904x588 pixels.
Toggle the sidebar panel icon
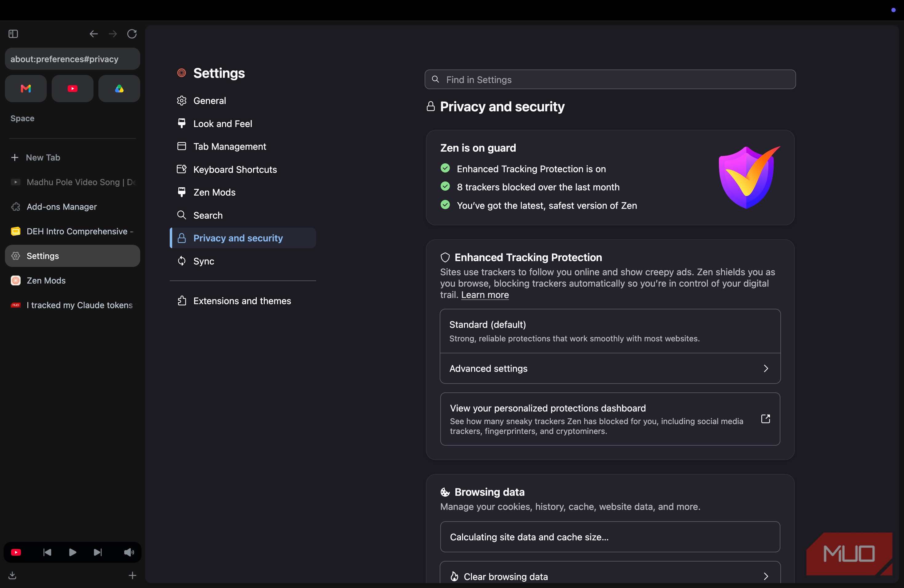coord(13,34)
